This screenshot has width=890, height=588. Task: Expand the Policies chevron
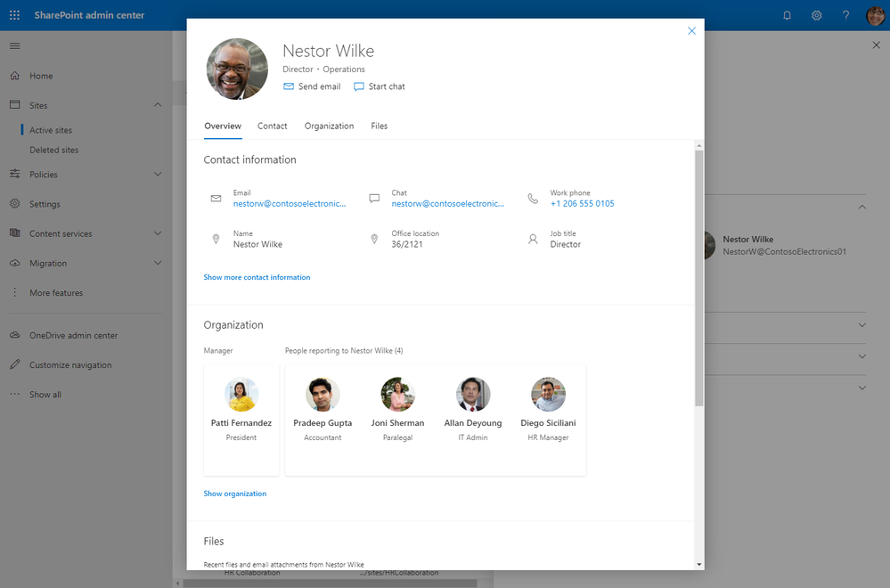pyautogui.click(x=158, y=175)
